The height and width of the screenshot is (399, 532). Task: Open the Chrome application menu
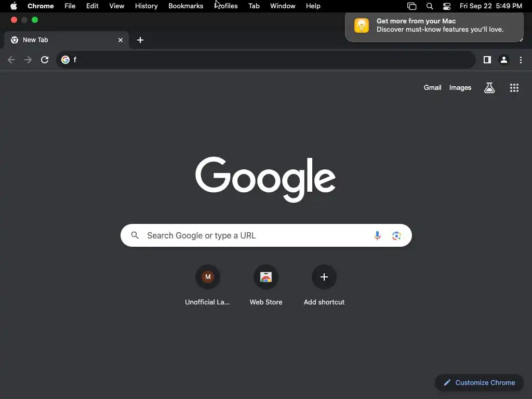point(41,6)
